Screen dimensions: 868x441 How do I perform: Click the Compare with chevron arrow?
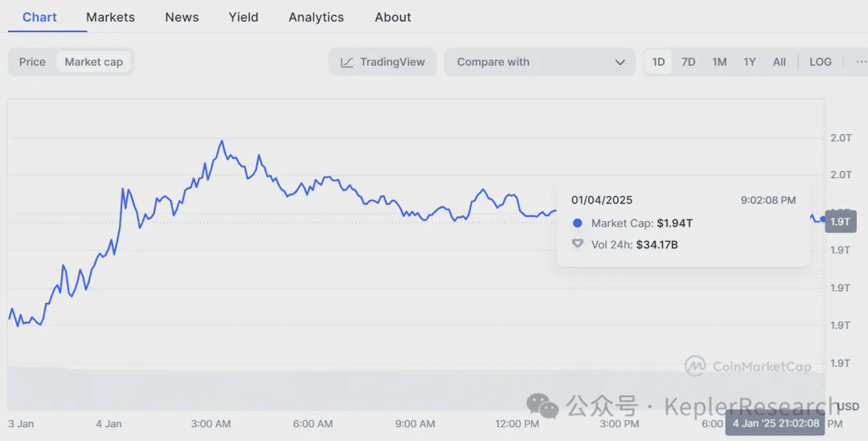(620, 62)
